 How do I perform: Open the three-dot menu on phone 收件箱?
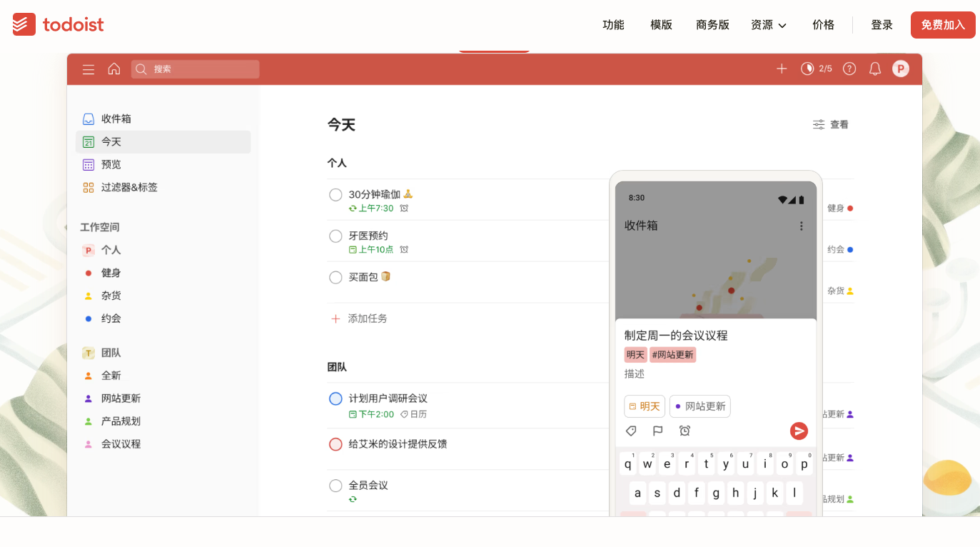point(801,226)
